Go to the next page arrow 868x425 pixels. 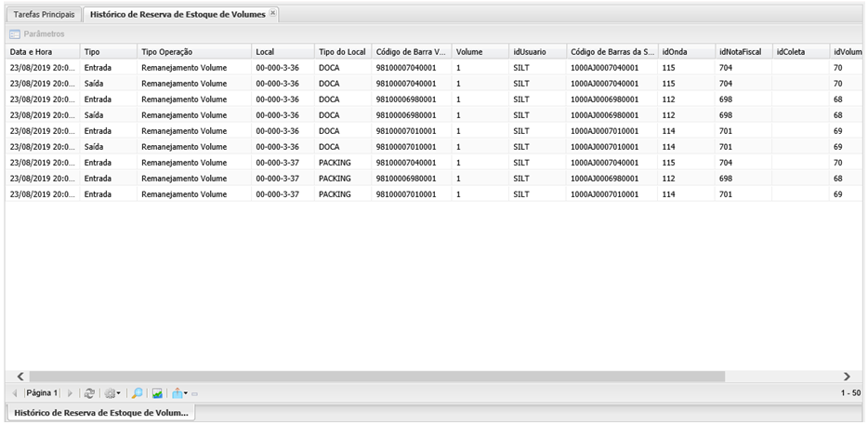point(70,393)
